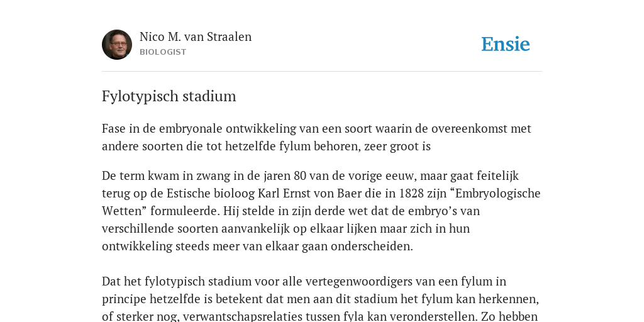644x322 pixels.
Task: Click the definition paragraph starting with 'Fase in de embryonale'
Action: [317, 137]
